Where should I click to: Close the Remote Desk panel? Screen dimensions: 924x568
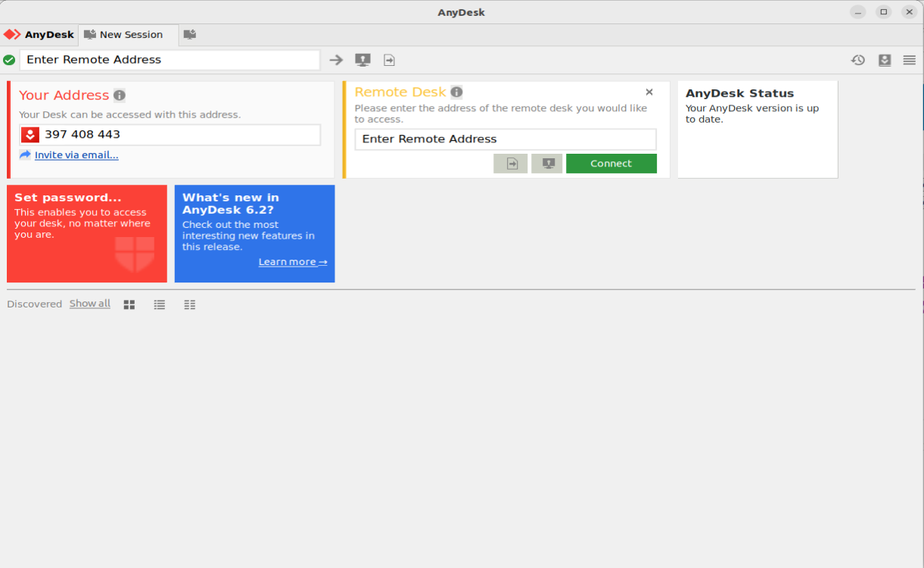649,92
